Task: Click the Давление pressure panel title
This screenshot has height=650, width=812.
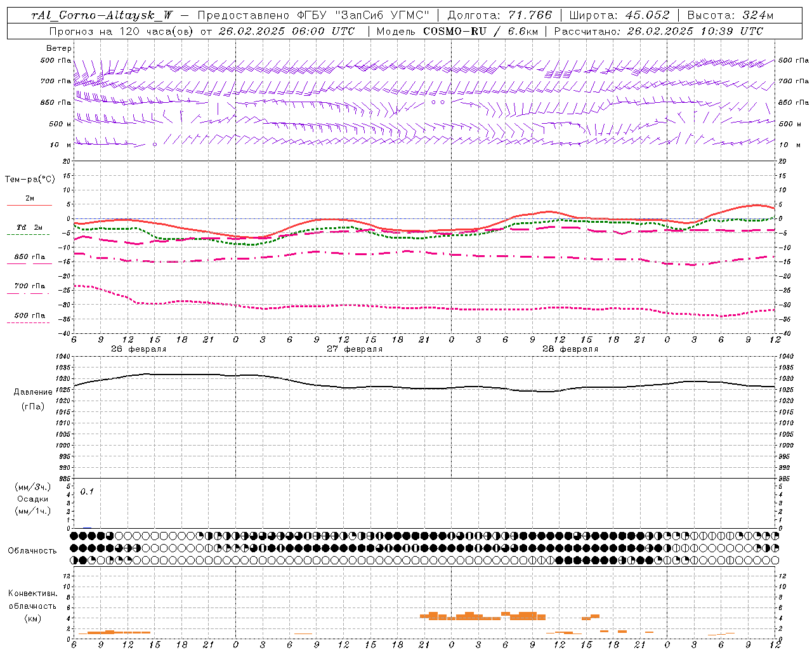Action: (x=33, y=392)
